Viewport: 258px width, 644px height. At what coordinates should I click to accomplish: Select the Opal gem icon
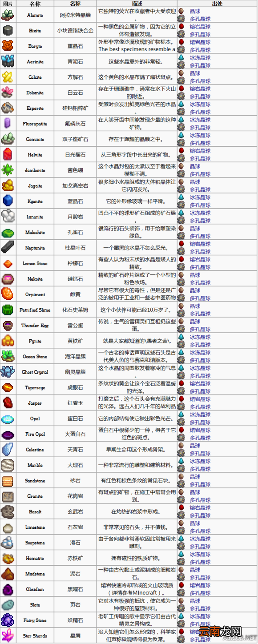(8, 419)
